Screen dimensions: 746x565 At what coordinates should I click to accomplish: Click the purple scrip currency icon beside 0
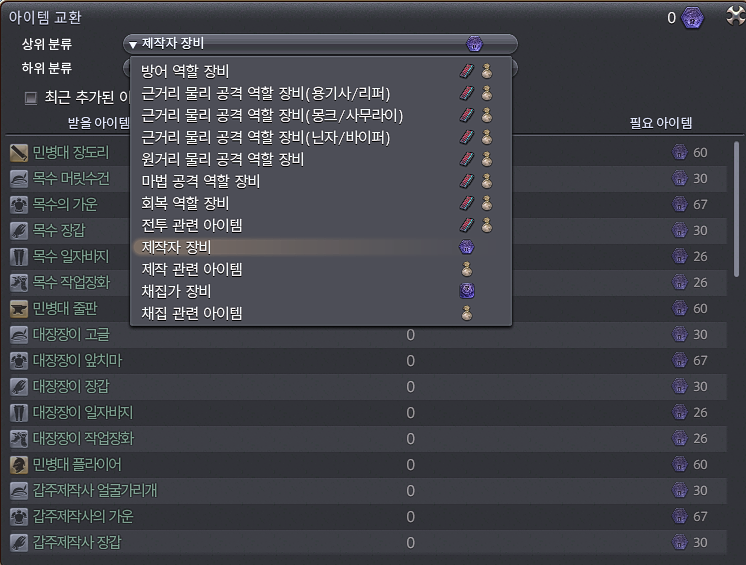click(692, 18)
